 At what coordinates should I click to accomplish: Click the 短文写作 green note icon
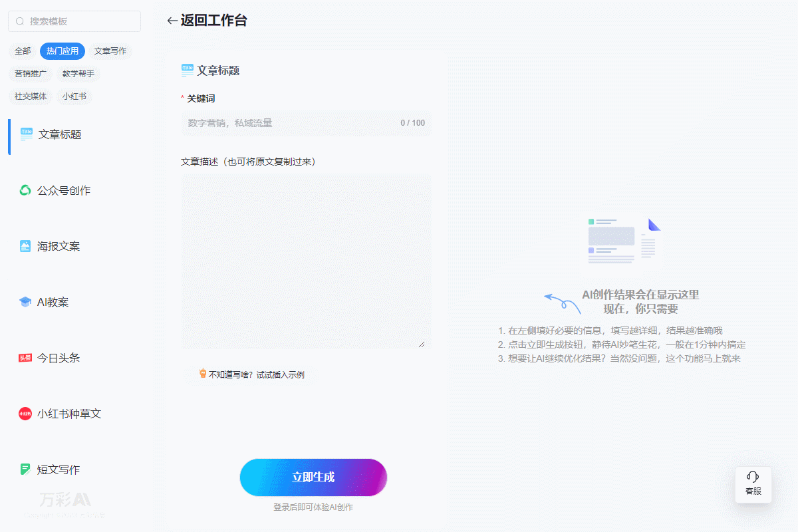pos(25,469)
